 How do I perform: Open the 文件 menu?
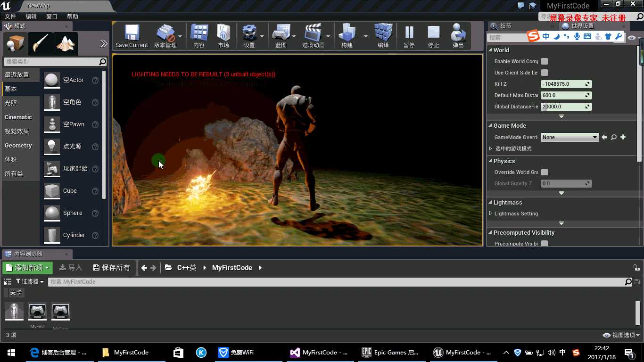click(10, 16)
